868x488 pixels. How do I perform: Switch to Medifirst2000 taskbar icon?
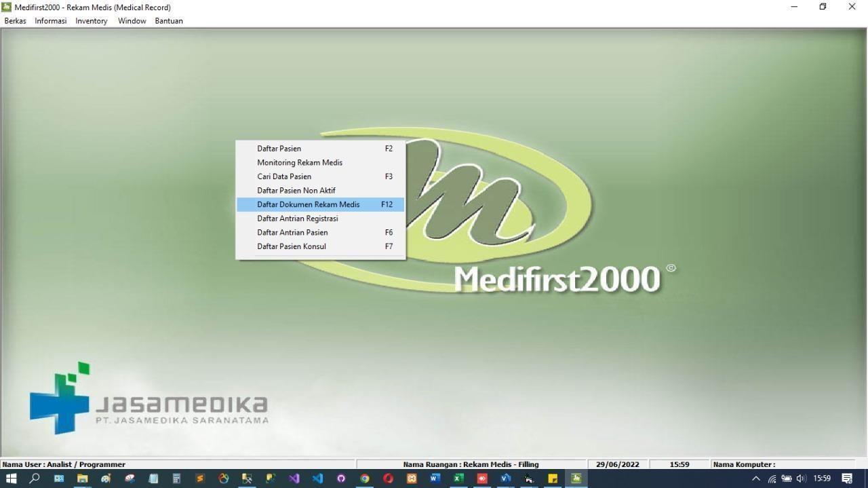point(576,478)
